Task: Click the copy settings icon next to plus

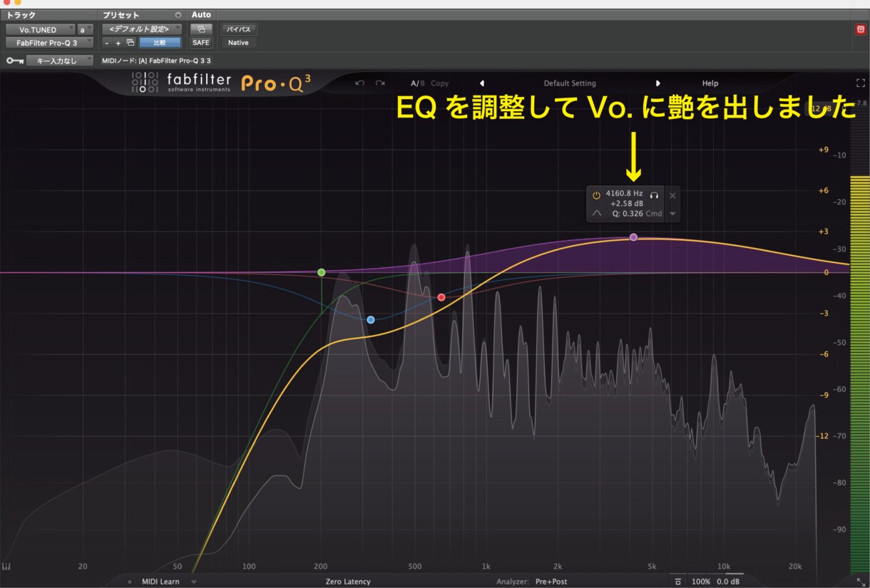Action: click(130, 43)
